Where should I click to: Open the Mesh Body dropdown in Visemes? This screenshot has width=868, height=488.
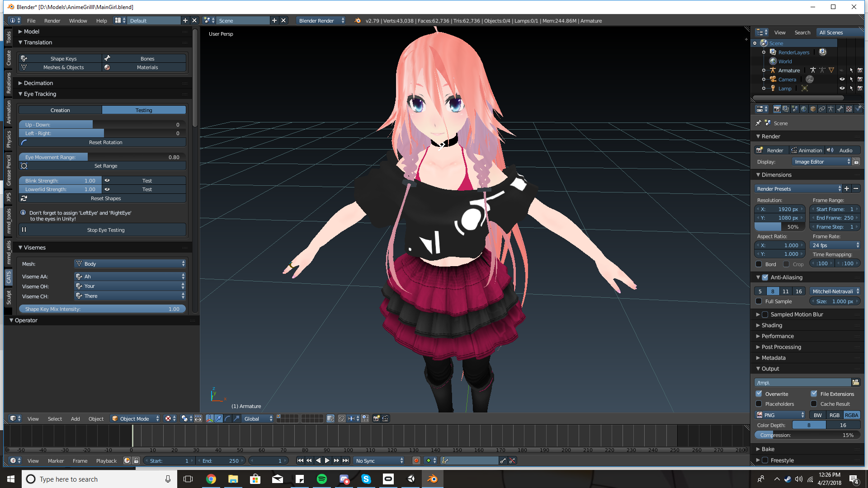tap(130, 263)
